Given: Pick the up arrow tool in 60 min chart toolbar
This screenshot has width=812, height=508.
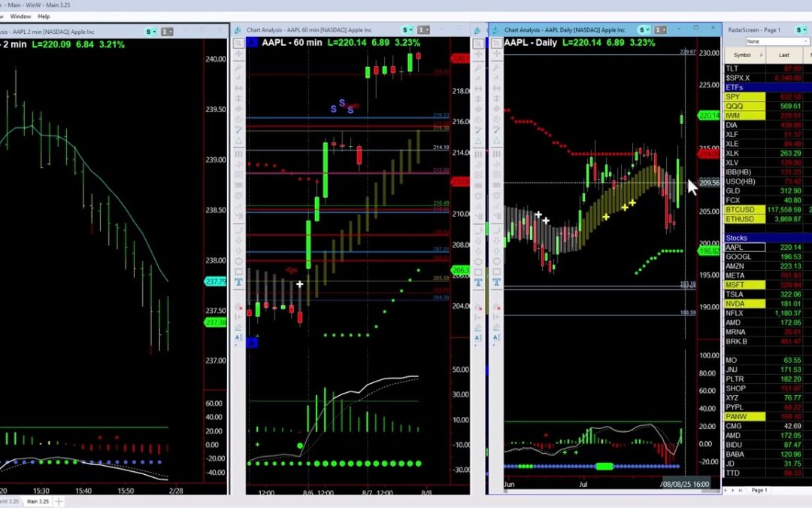Looking at the screenshot, I should [x=239, y=251].
